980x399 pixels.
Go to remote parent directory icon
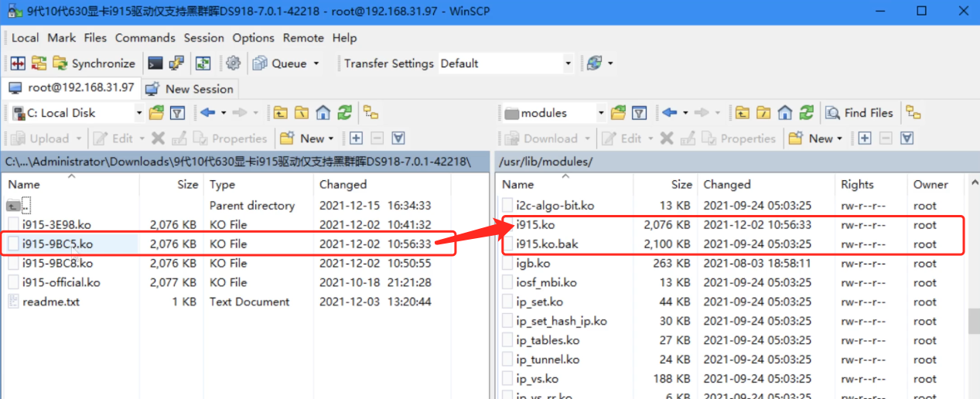743,113
